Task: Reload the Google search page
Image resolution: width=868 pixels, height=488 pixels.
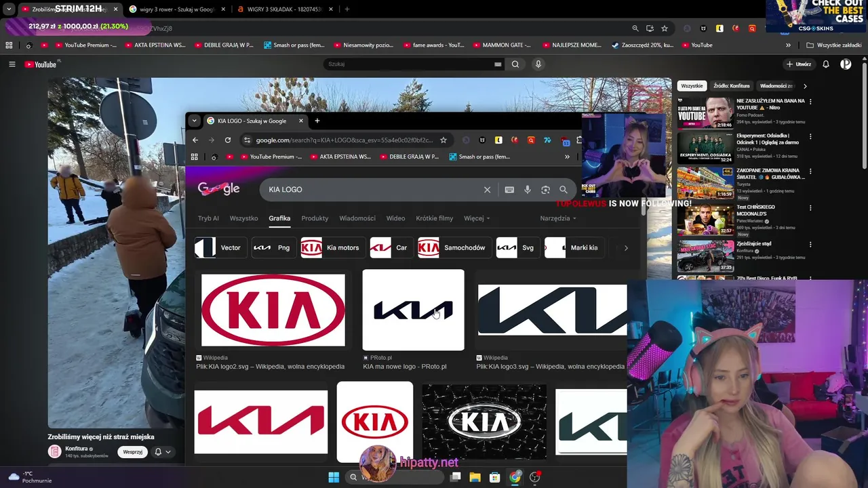Action: click(x=228, y=140)
